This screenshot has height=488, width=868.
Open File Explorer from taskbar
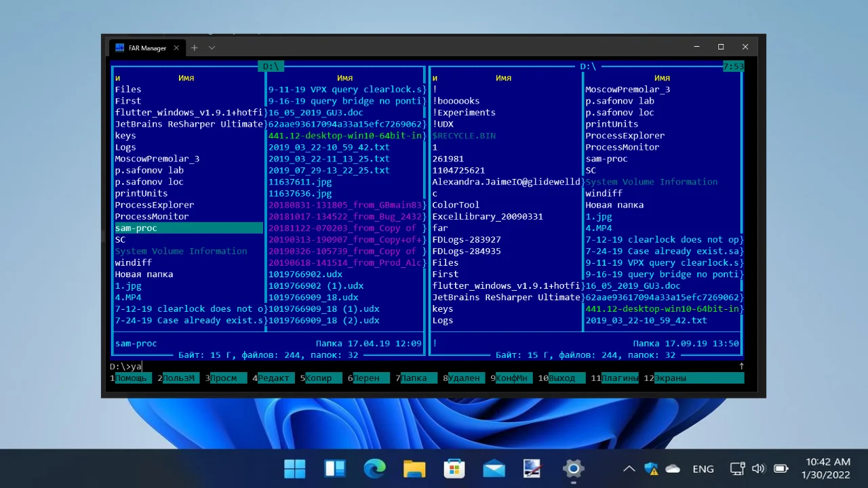pyautogui.click(x=414, y=468)
